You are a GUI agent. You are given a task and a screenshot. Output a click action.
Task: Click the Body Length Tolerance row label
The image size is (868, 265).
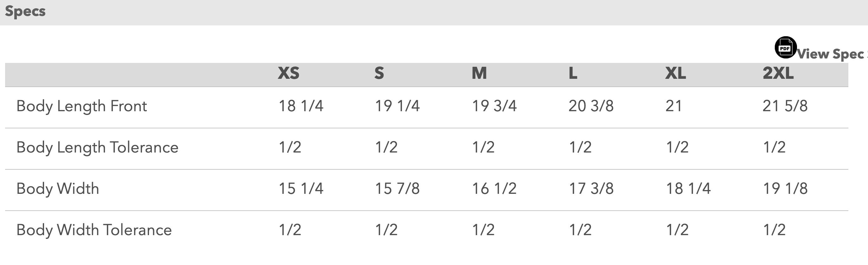click(x=97, y=147)
